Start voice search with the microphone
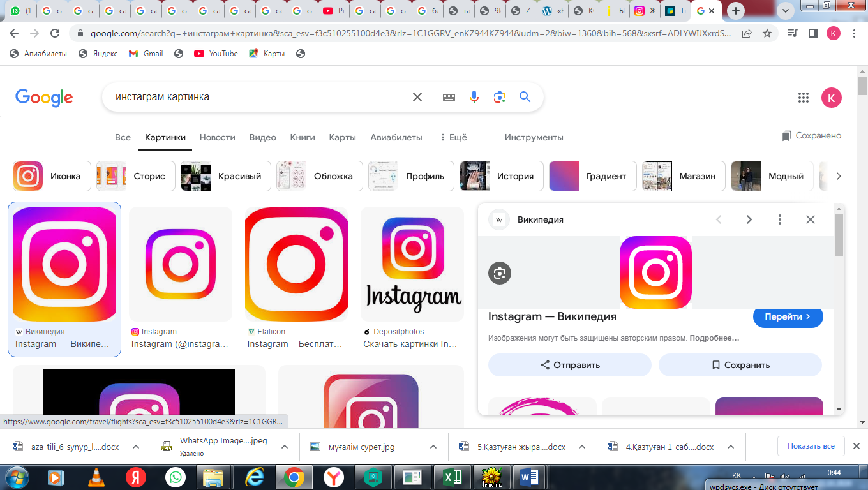 pyautogui.click(x=474, y=97)
